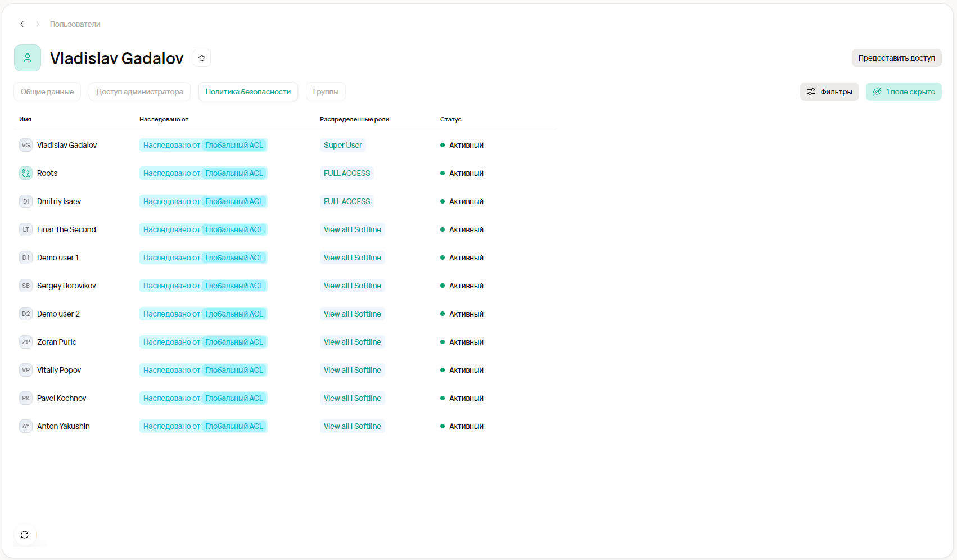Open the Пользователи breadcrumb link
This screenshot has width=957, height=560.
click(x=75, y=24)
